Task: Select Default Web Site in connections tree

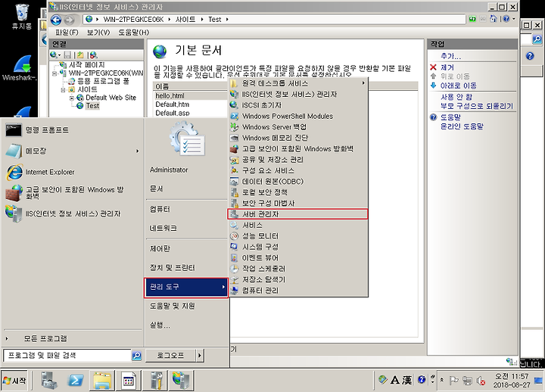Action: [111, 98]
